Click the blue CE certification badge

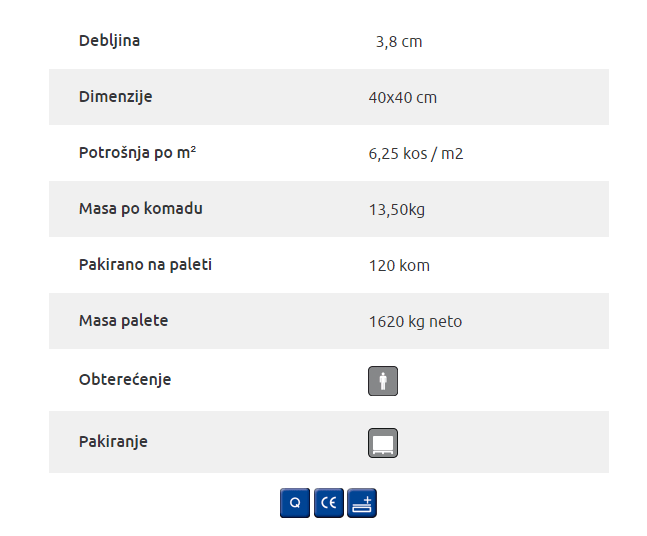pos(328,503)
